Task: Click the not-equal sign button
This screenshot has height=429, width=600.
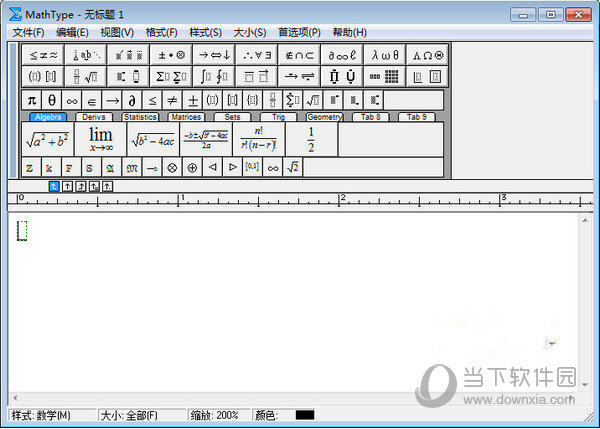Action: point(172,100)
